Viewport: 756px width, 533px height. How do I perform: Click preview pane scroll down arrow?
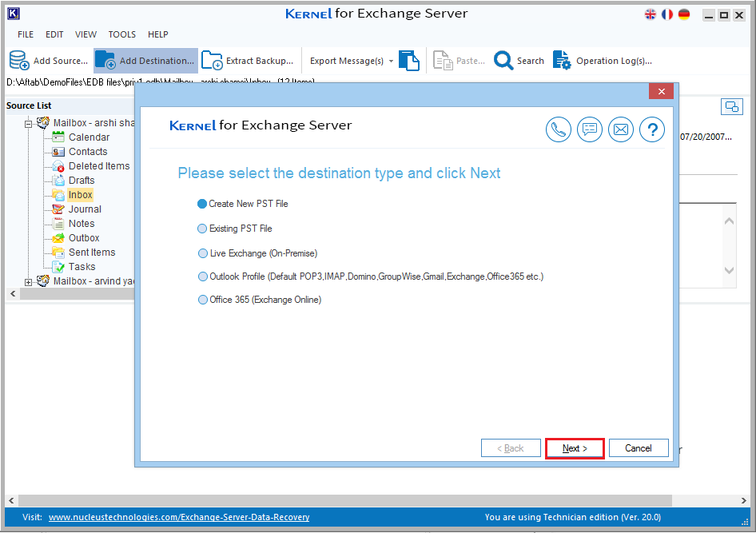[x=729, y=270]
